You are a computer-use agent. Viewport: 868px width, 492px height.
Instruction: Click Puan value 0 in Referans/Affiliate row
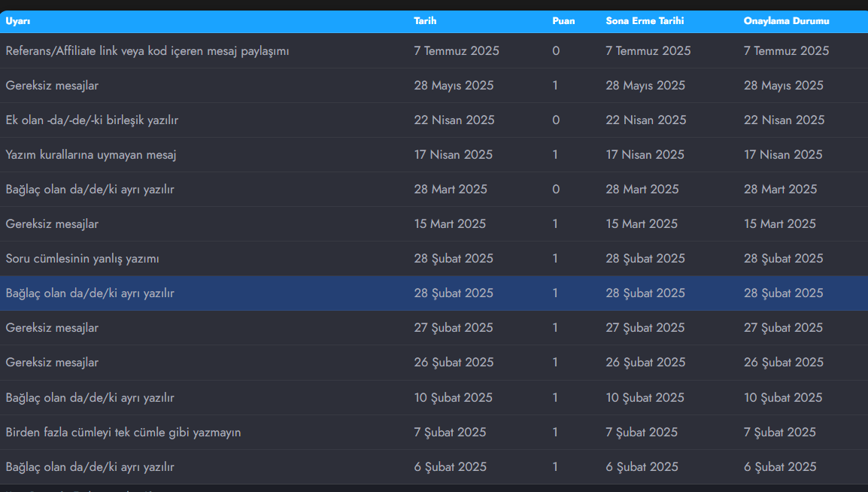pyautogui.click(x=556, y=51)
